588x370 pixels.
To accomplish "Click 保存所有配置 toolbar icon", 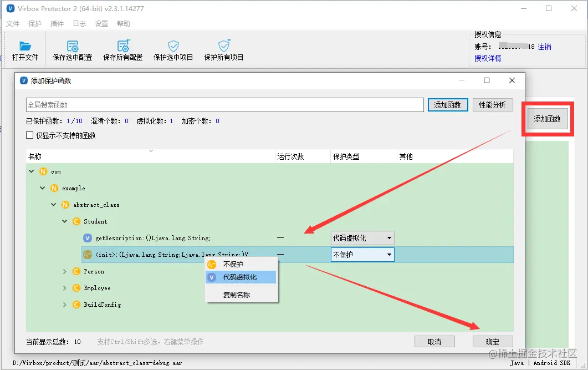I will tap(123, 46).
